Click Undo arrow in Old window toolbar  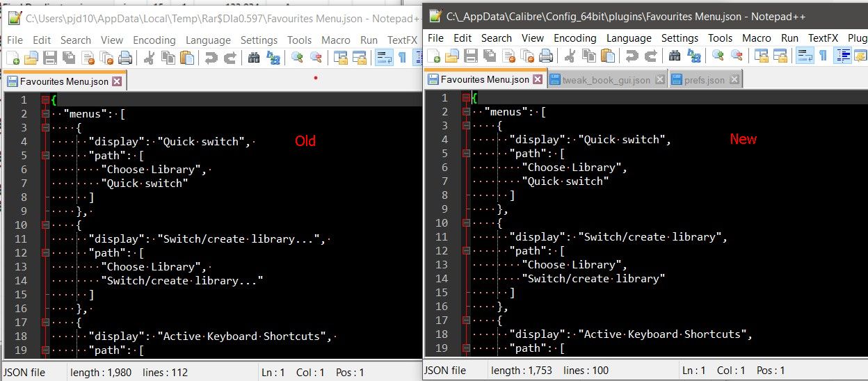pos(211,58)
